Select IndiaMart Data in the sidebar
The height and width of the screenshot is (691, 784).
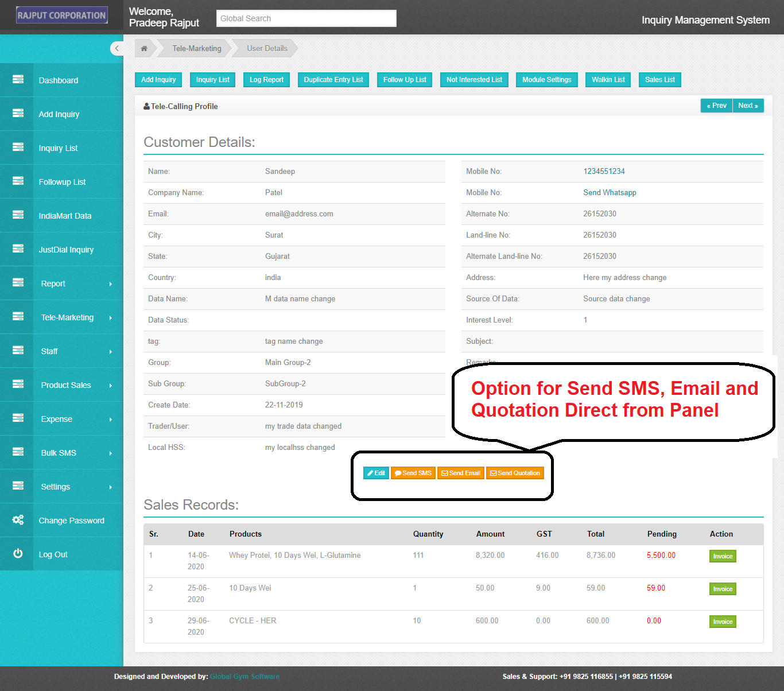click(65, 215)
